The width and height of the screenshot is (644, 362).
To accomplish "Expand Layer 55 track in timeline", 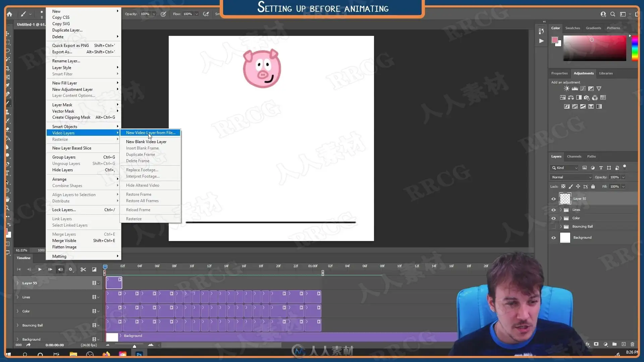I will [18, 283].
